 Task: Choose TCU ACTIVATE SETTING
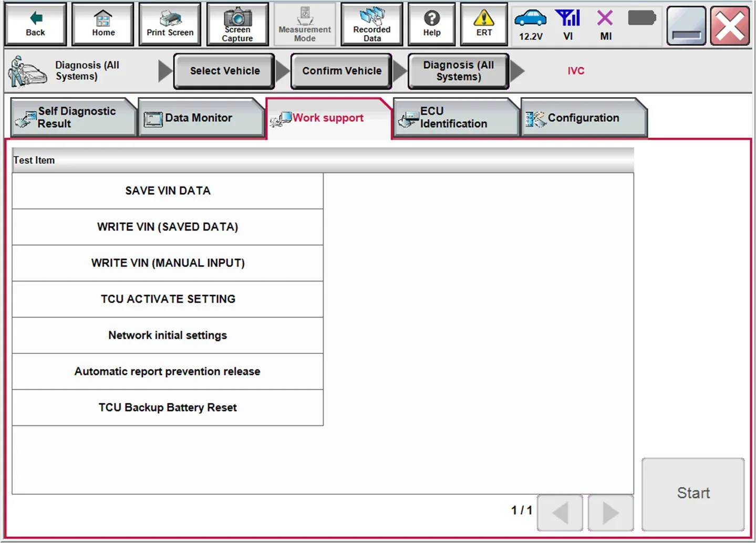pyautogui.click(x=168, y=299)
